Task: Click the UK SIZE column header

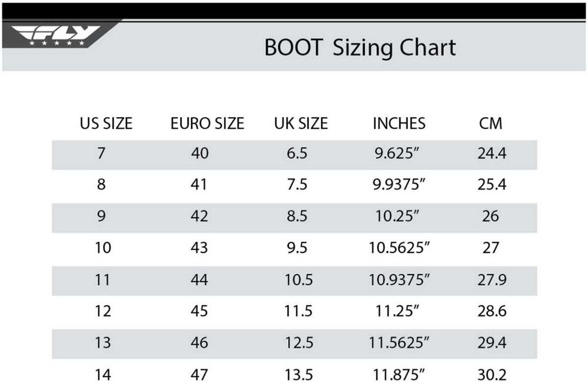Action: 300,124
